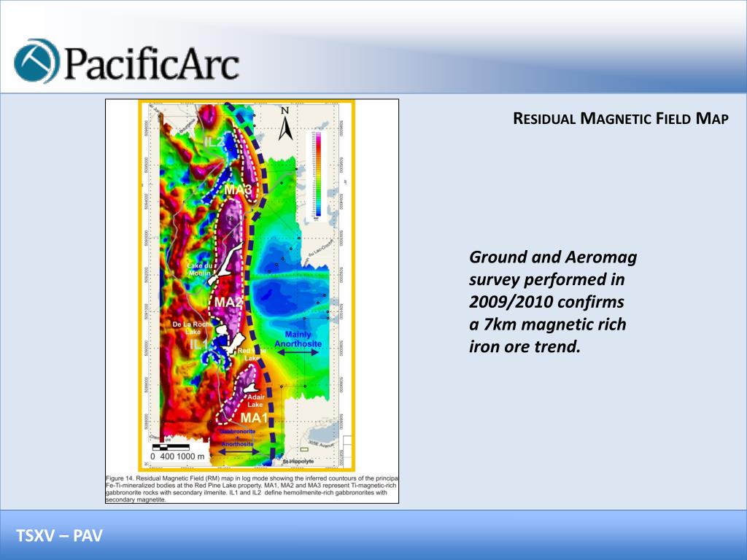
Task: Click the Adair Lake label
Action: pyautogui.click(x=255, y=400)
